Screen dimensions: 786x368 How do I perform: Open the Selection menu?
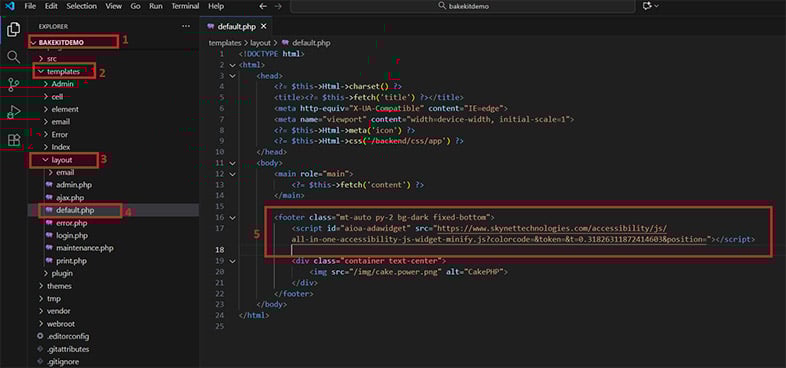pyautogui.click(x=82, y=7)
